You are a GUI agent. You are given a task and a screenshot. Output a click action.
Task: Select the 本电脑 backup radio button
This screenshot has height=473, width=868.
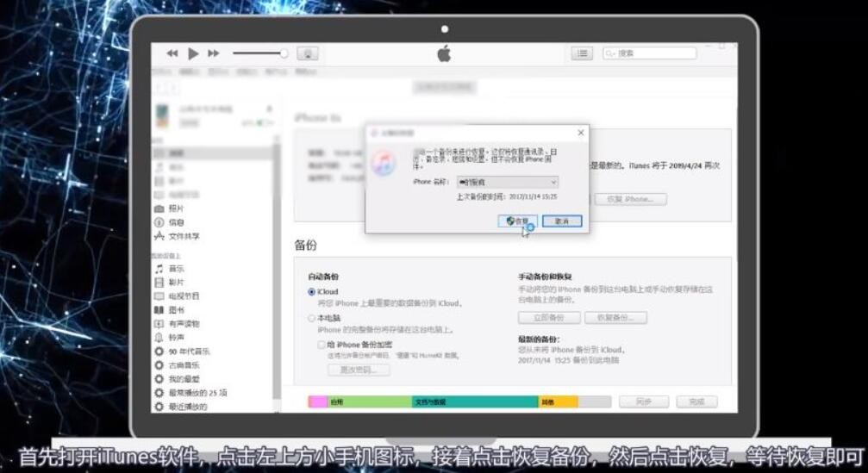312,319
